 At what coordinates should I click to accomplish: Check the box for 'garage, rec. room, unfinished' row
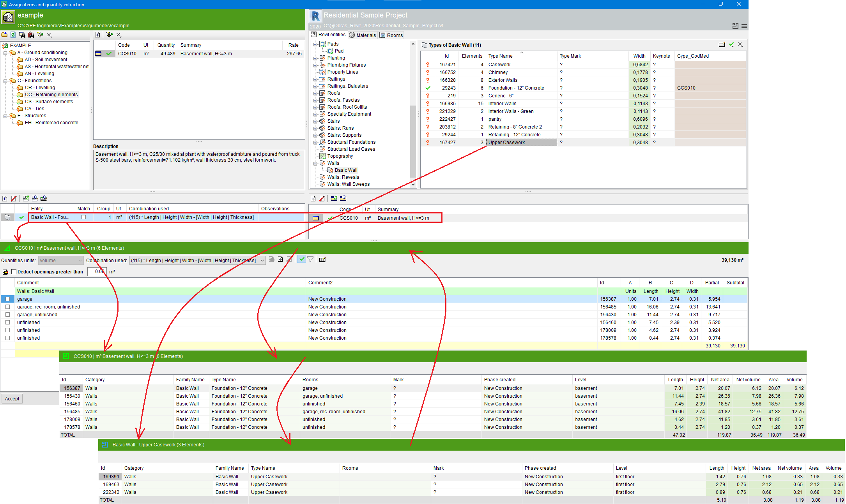coord(7,307)
